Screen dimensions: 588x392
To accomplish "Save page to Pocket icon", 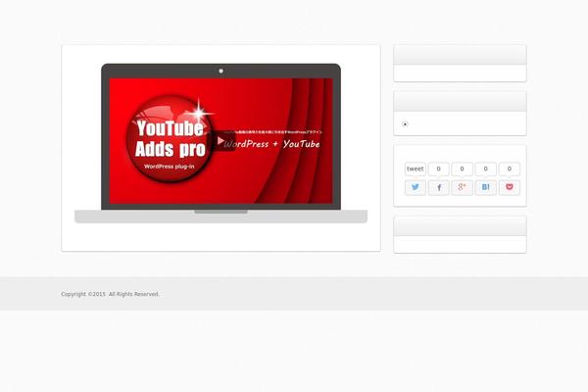I will 510,187.
